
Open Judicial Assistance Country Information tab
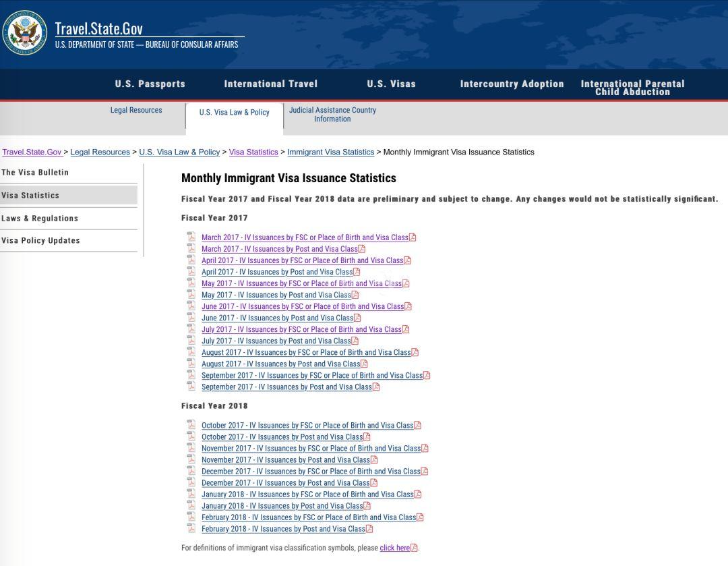click(x=332, y=114)
